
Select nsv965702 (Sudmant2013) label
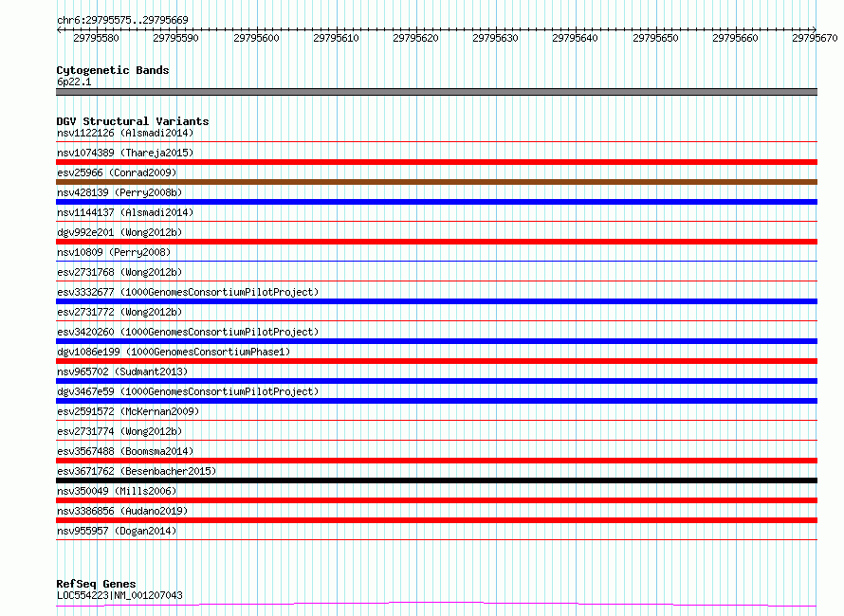coord(122,371)
